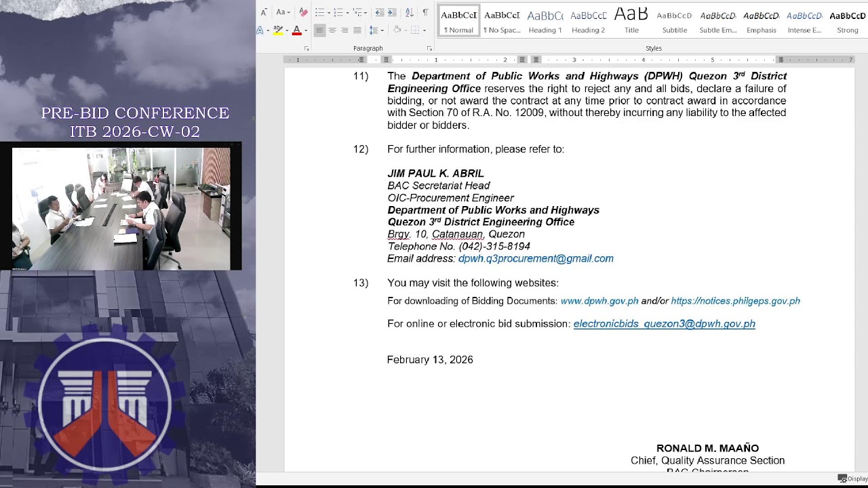Screen dimensions: 868x488
Task: Click the name 'JIM PAUL K. ABRIL'
Action: click(435, 174)
